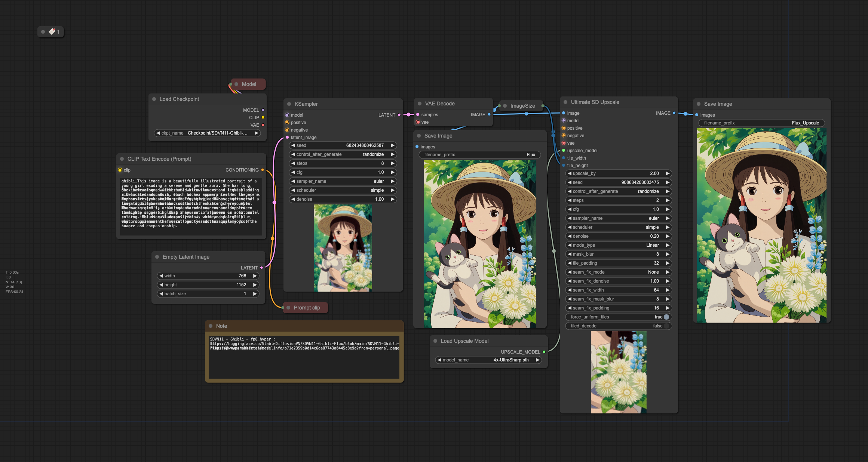Collapse the Ultimate SD Upscale node dot
868x462 pixels.
click(565, 102)
